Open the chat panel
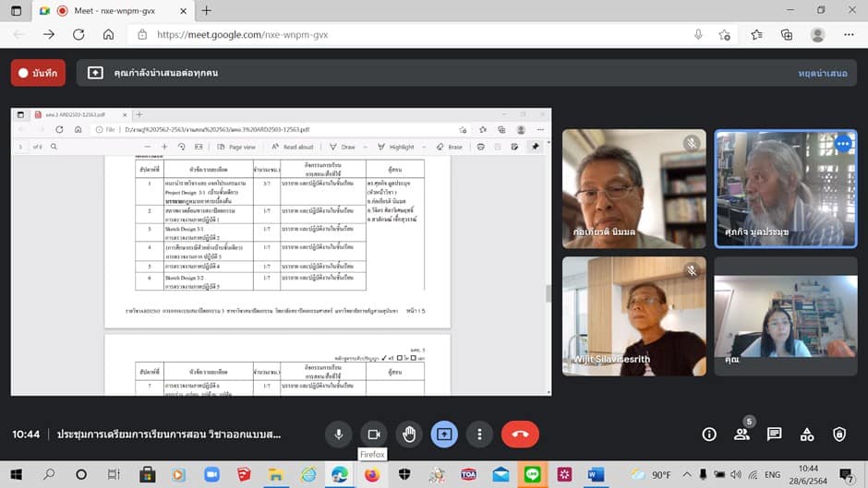This screenshot has width=868, height=488. 774,434
